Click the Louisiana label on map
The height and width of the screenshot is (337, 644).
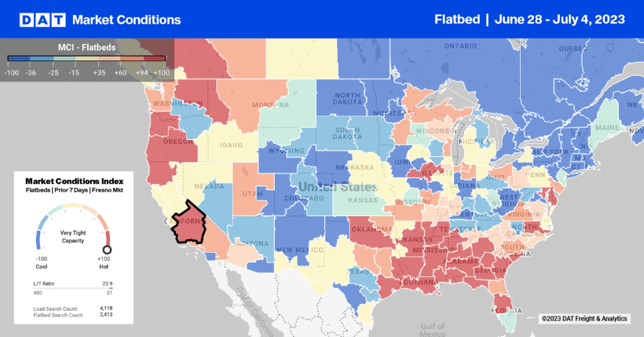click(x=418, y=282)
